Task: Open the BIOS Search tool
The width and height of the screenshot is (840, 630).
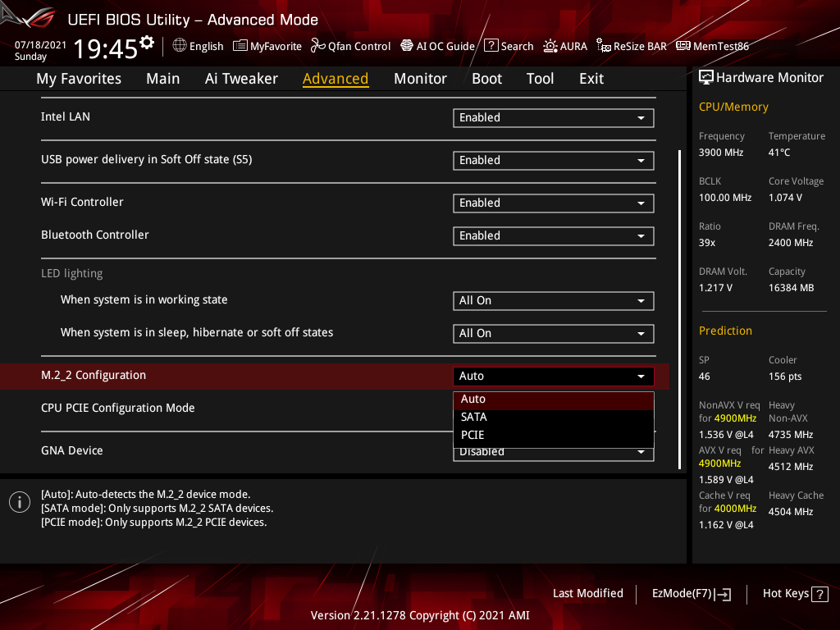Action: tap(508, 46)
